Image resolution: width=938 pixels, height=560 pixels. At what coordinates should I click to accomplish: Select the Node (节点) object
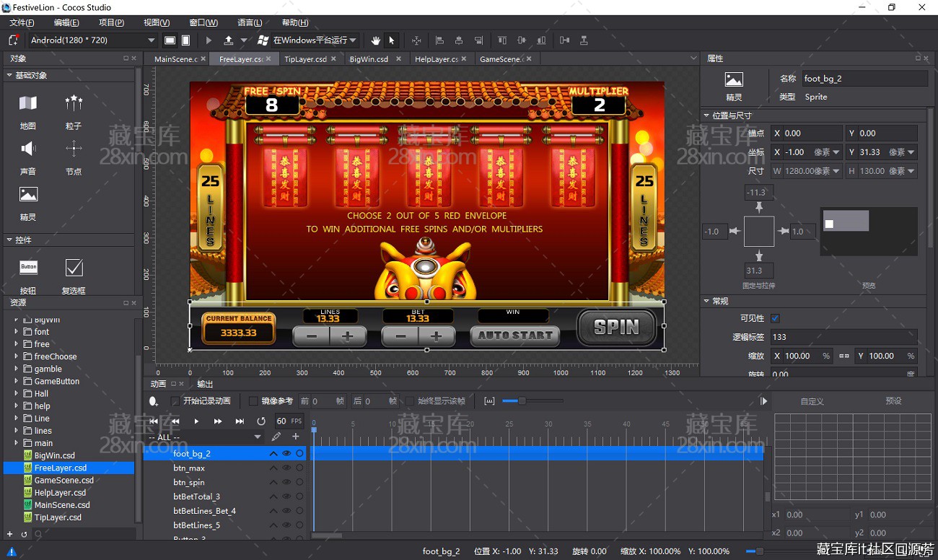[x=74, y=157]
